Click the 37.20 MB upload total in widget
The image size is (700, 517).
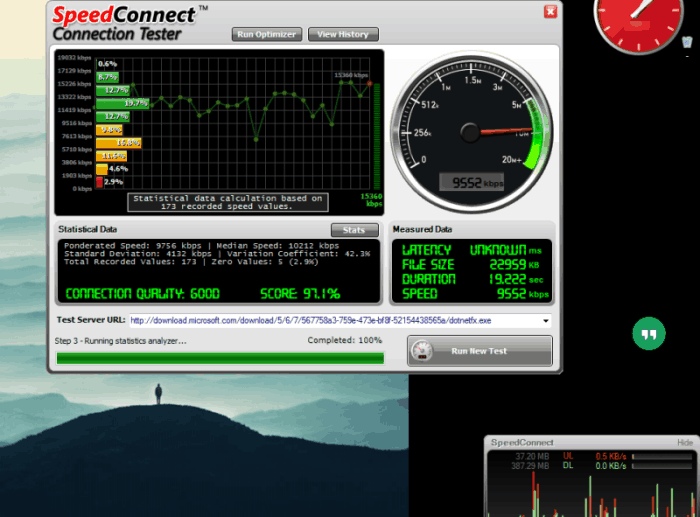[532, 456]
